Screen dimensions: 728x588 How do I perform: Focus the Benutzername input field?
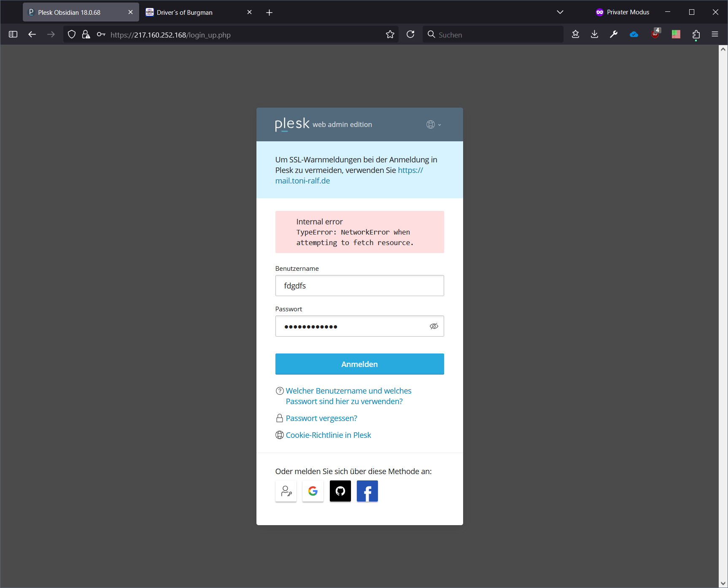tap(360, 286)
